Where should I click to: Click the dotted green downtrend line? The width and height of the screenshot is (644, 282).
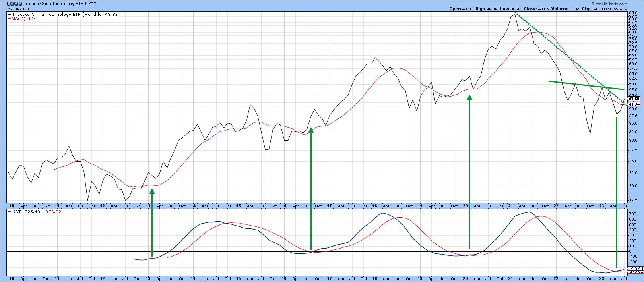571,59
